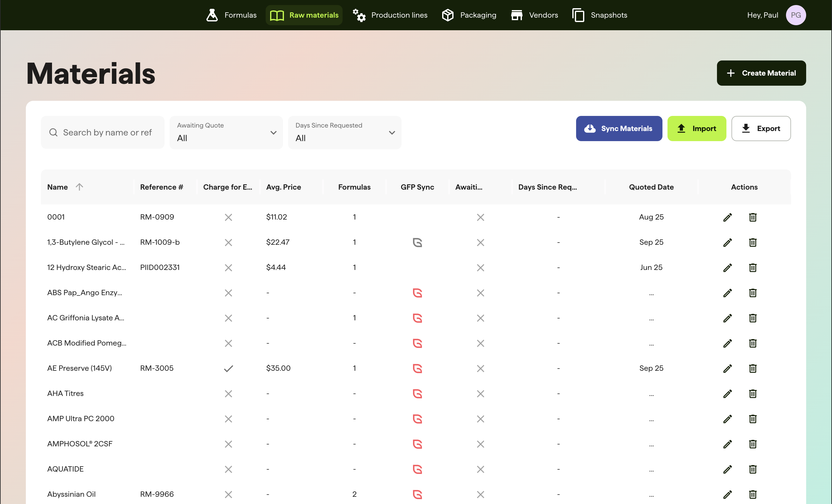
Task: Switch to the Raw materials tab
Action: 303,15
